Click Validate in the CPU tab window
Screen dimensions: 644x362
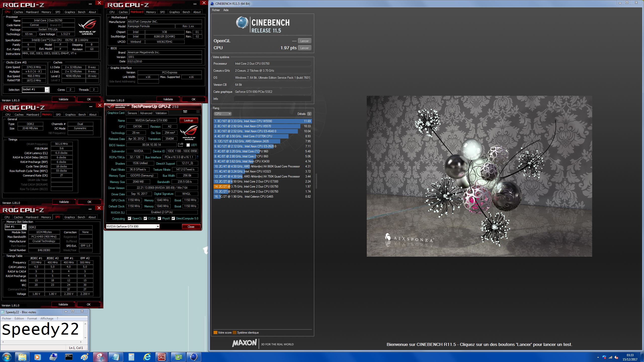(x=63, y=99)
